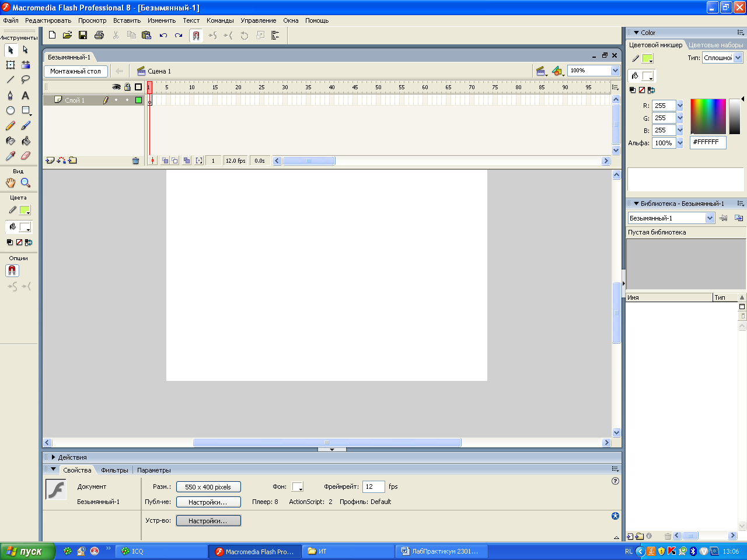Open the 100% zoom dropdown
The width and height of the screenshot is (747, 560).
615,71
